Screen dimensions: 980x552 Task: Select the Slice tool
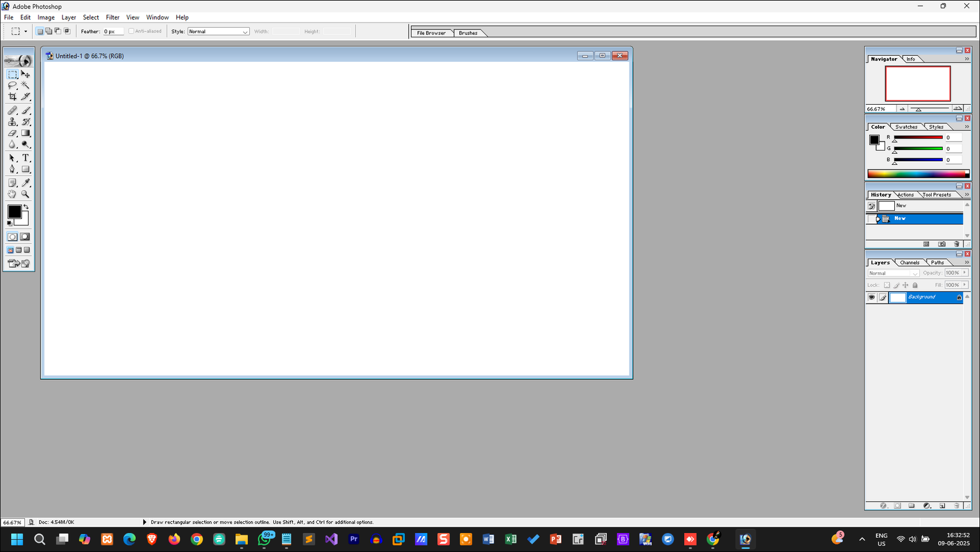coord(26,97)
